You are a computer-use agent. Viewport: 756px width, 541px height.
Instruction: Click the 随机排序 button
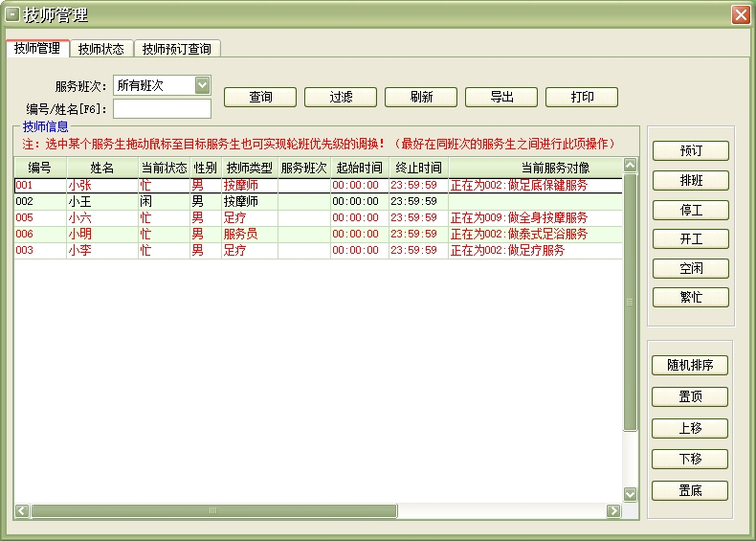[x=690, y=366]
